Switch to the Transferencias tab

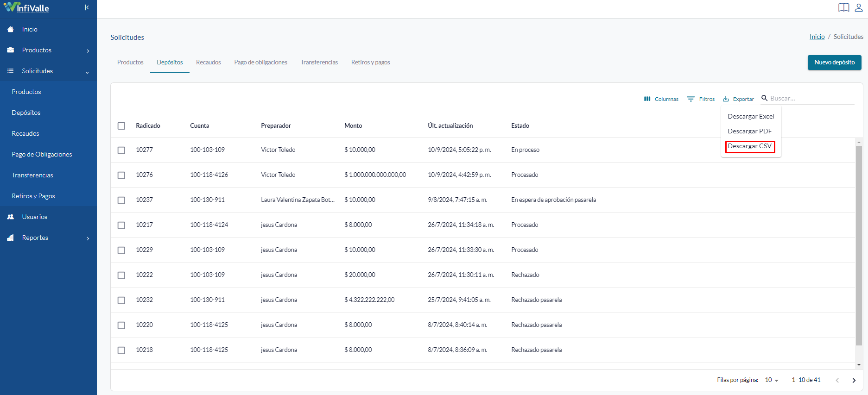319,63
